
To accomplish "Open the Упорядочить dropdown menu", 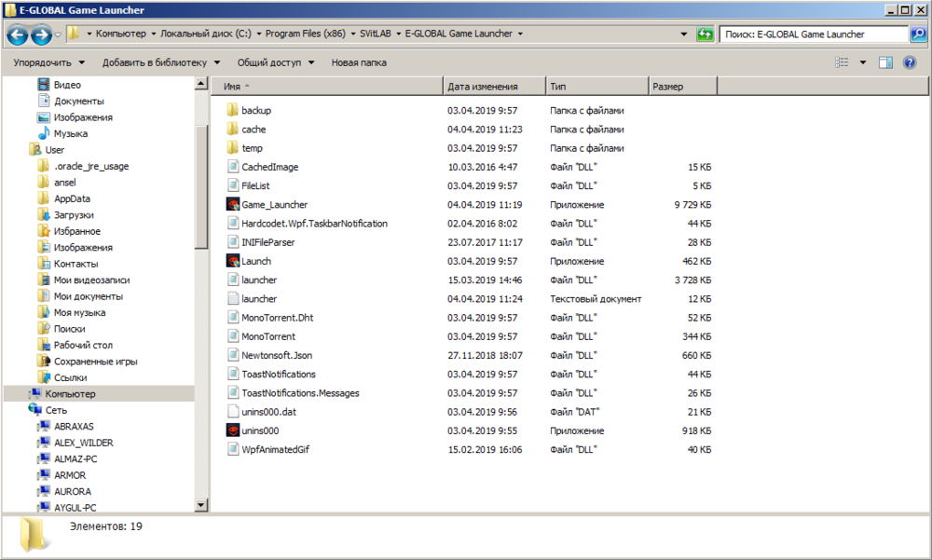I will [x=48, y=62].
